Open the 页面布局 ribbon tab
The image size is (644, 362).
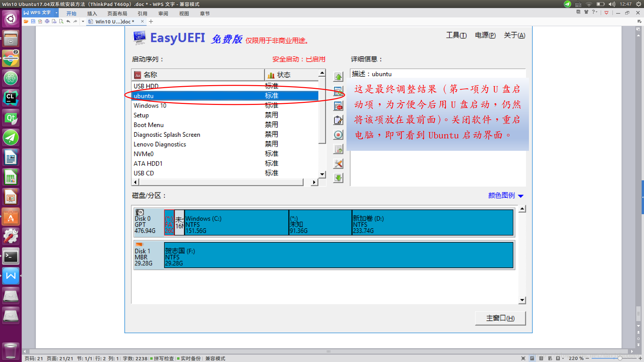[117, 13]
